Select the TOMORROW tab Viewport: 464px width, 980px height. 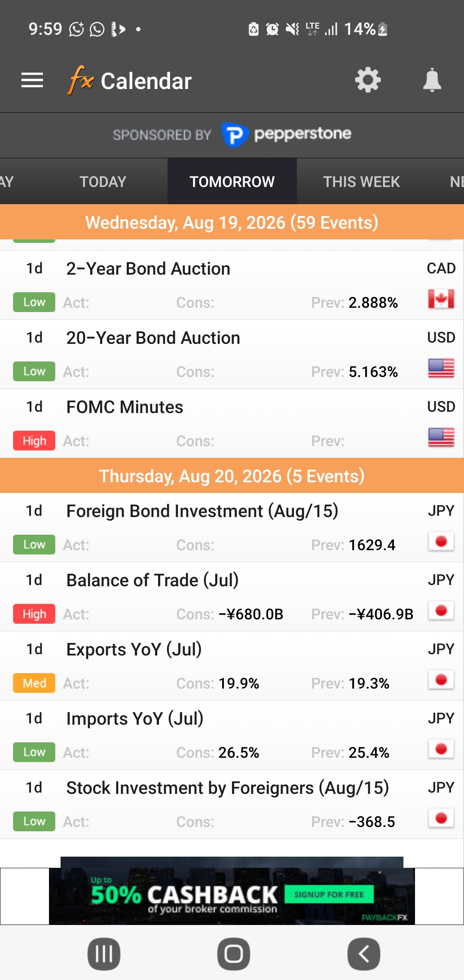[232, 181]
